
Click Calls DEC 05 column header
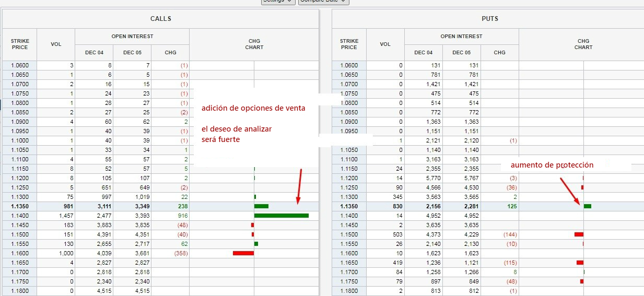click(x=132, y=53)
